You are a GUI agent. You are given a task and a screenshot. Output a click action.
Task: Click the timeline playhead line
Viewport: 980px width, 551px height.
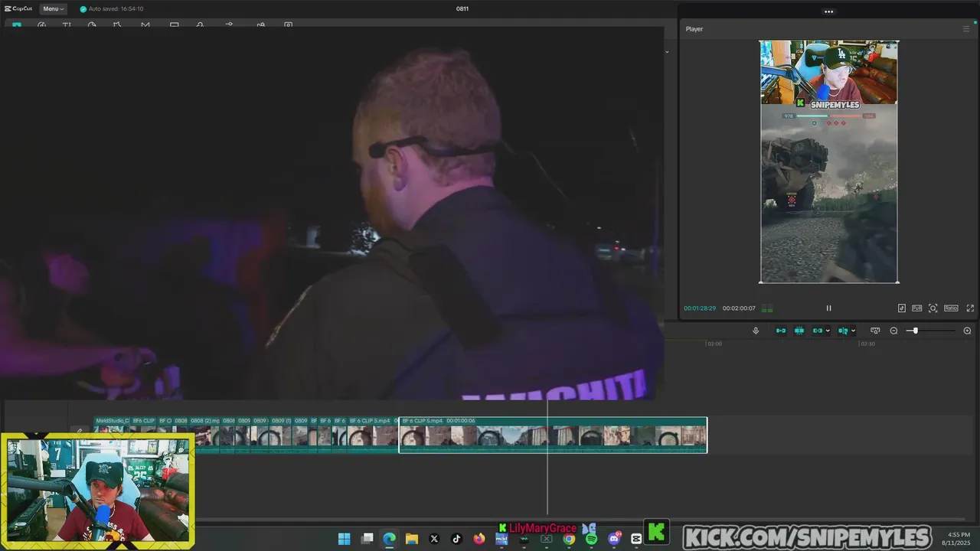(547, 459)
